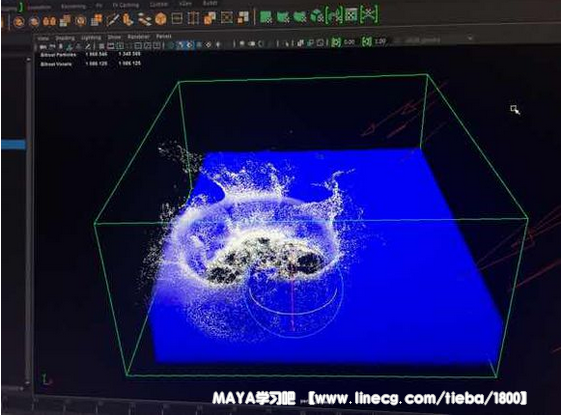Click the exposure value field showing 0.00
This screenshot has width=564, height=415.
[349, 42]
